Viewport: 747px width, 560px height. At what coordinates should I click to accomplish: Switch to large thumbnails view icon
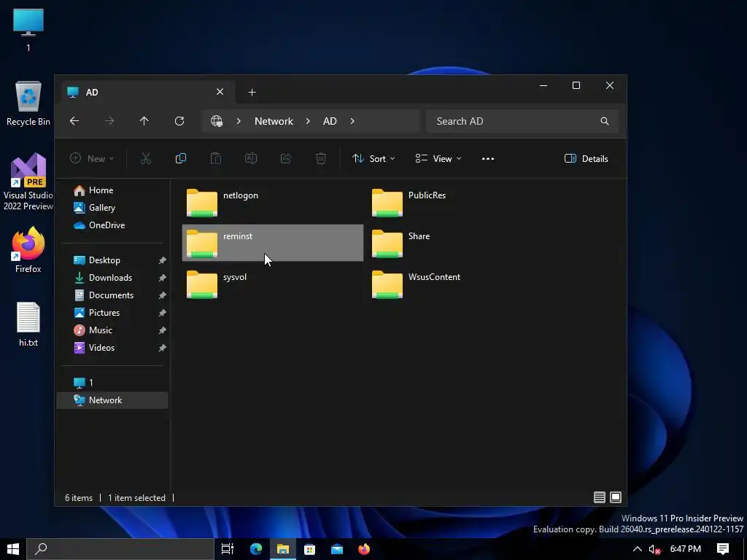[x=616, y=497]
